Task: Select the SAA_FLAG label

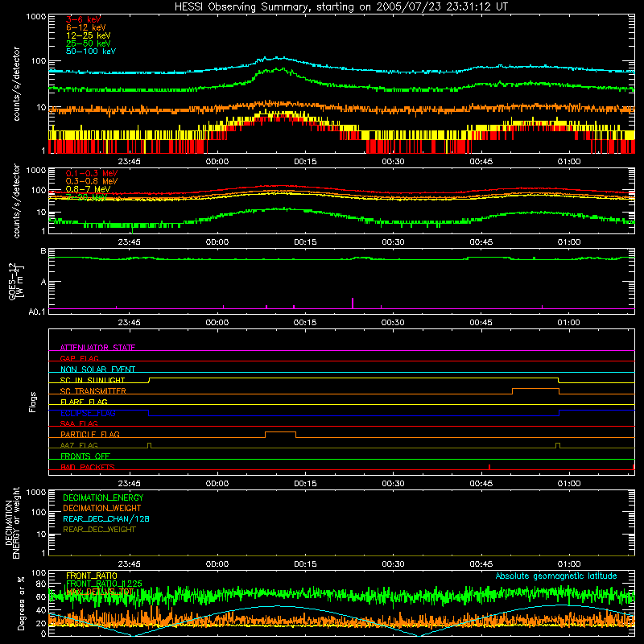Action: [79, 423]
